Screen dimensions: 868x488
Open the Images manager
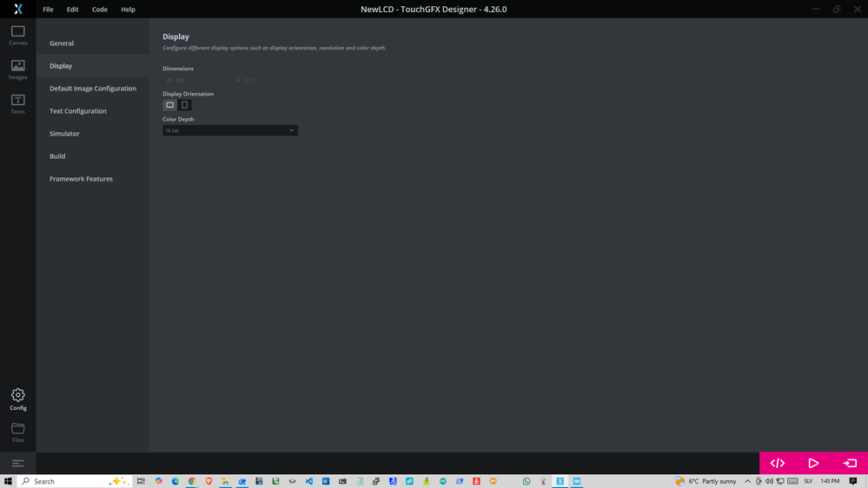click(x=17, y=69)
